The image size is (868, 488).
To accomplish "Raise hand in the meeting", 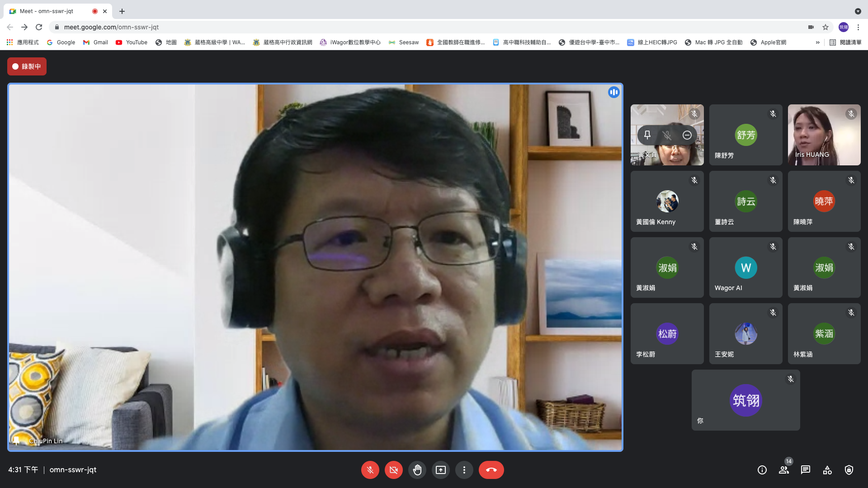I will pos(417,470).
